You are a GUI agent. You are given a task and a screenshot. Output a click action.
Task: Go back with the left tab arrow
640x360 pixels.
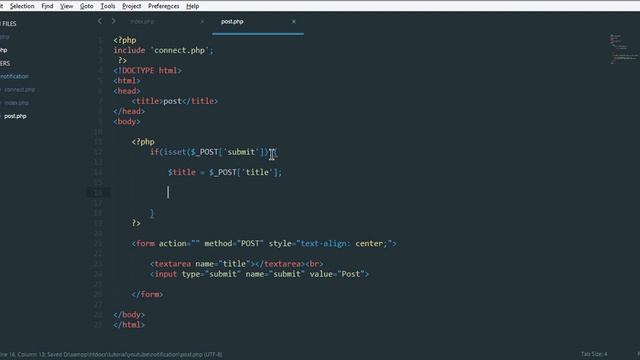(x=100, y=21)
